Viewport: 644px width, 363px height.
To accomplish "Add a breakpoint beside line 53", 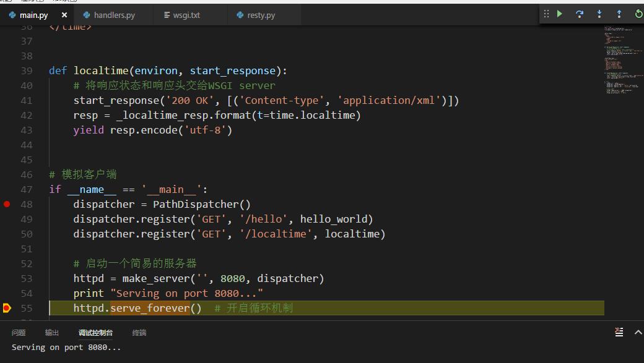I will pos(7,278).
